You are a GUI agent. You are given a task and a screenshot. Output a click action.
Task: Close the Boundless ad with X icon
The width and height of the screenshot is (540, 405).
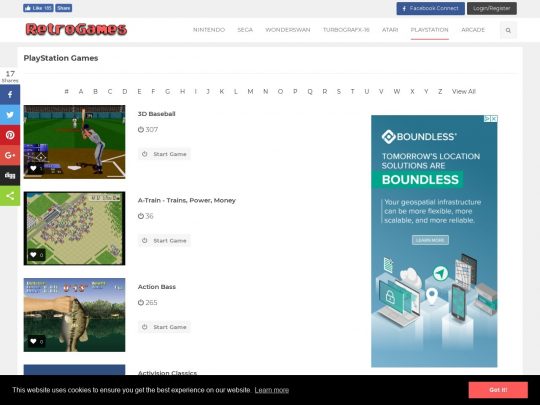494,118
